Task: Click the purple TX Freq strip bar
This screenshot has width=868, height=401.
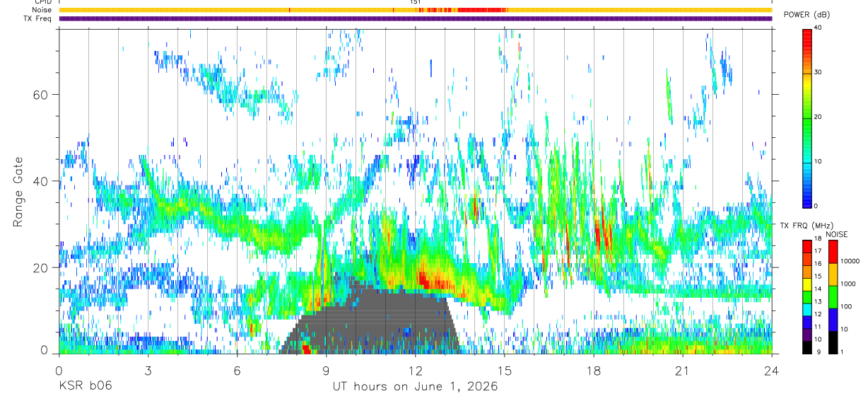Action: [415, 18]
